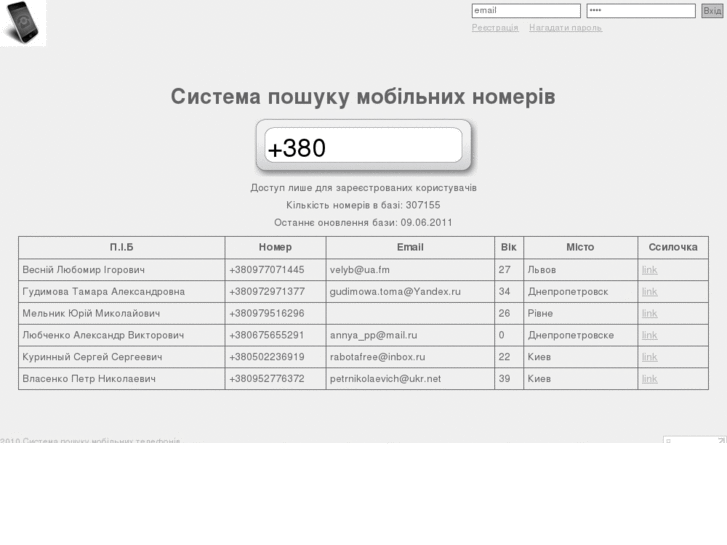Open link for Любченко Александр Викторович

point(649,335)
